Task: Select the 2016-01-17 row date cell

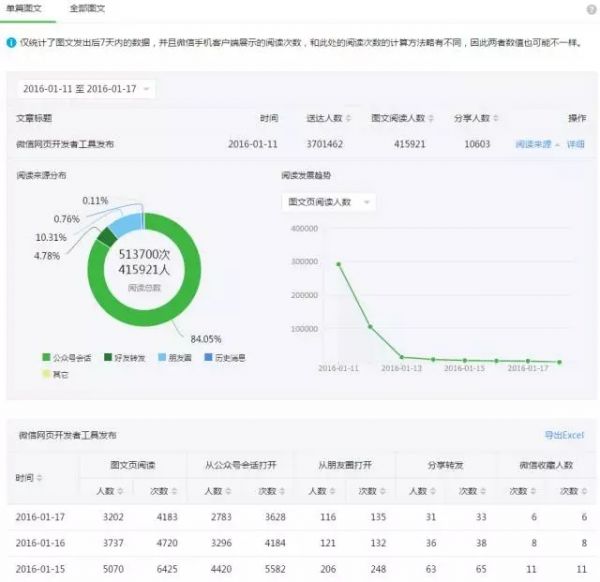Action: tap(40, 517)
